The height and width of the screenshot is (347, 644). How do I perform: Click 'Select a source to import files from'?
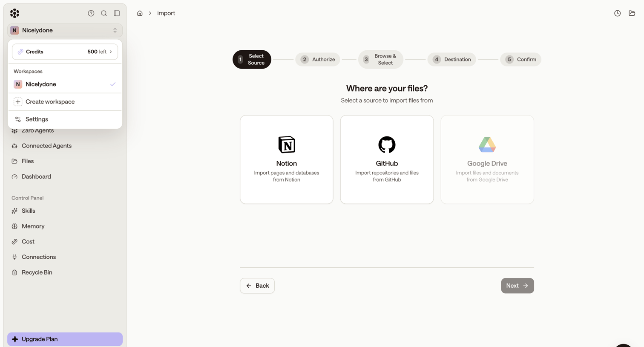pyautogui.click(x=387, y=101)
